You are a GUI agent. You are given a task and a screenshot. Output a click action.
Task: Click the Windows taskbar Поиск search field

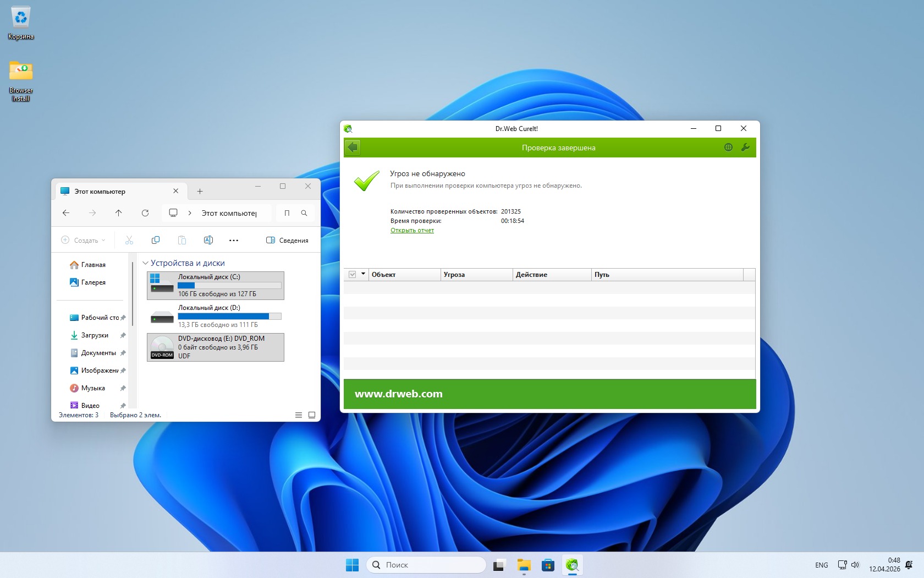click(x=426, y=565)
